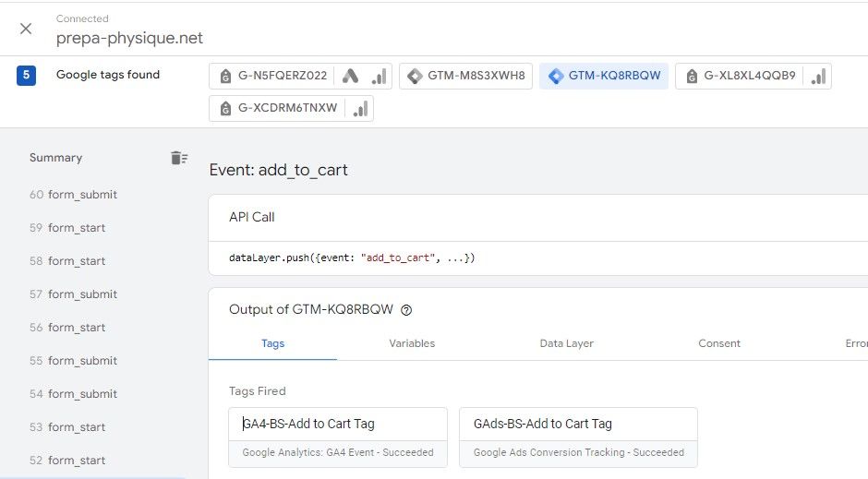Image resolution: width=868 pixels, height=479 pixels.
Task: Select the Summary item in event list
Action: click(x=55, y=158)
